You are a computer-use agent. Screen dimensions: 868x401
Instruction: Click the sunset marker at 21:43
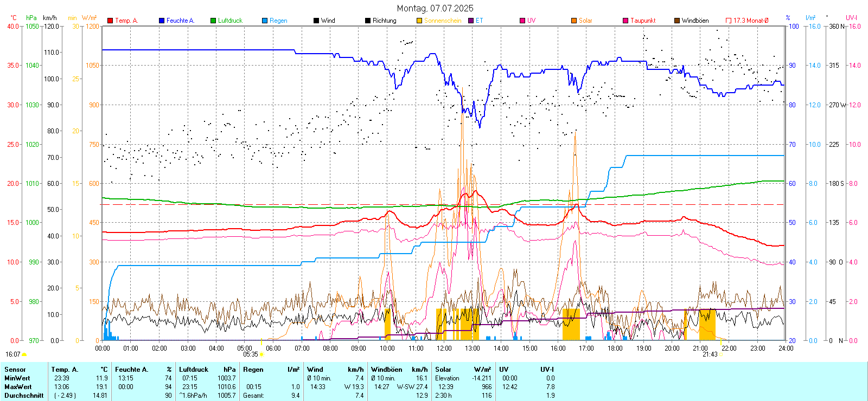[x=721, y=354]
